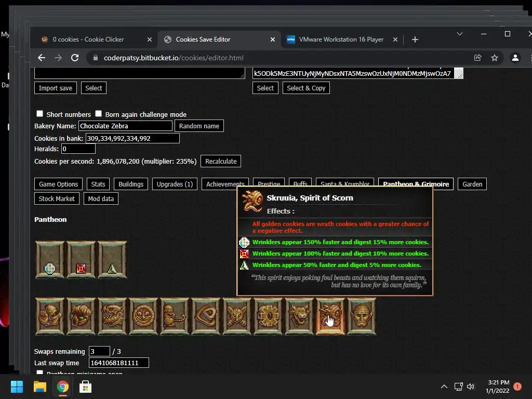Open clock and calendar flyout showing 3:21 PM
The image size is (532, 399).
pos(497,387)
